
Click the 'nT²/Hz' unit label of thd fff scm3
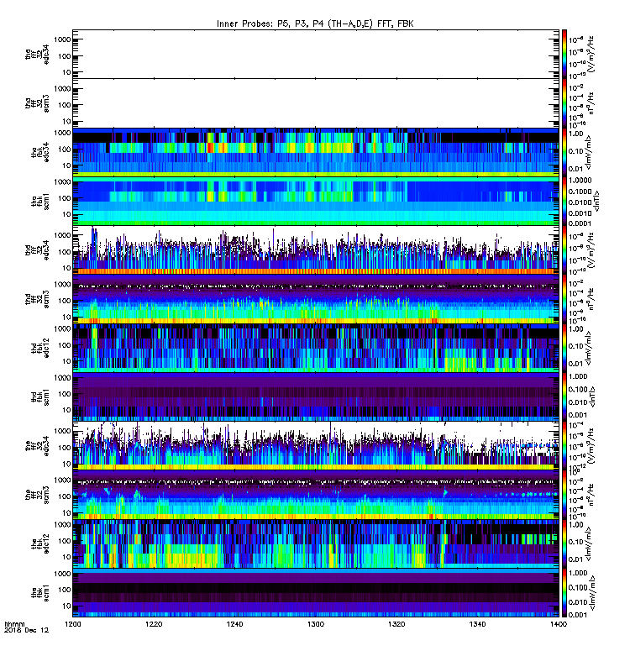coord(592,299)
